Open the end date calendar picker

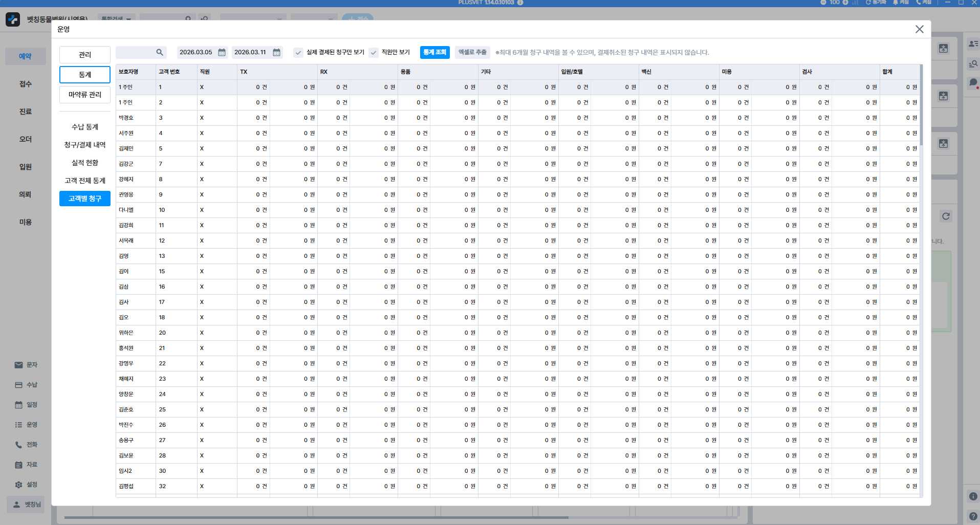(x=276, y=52)
